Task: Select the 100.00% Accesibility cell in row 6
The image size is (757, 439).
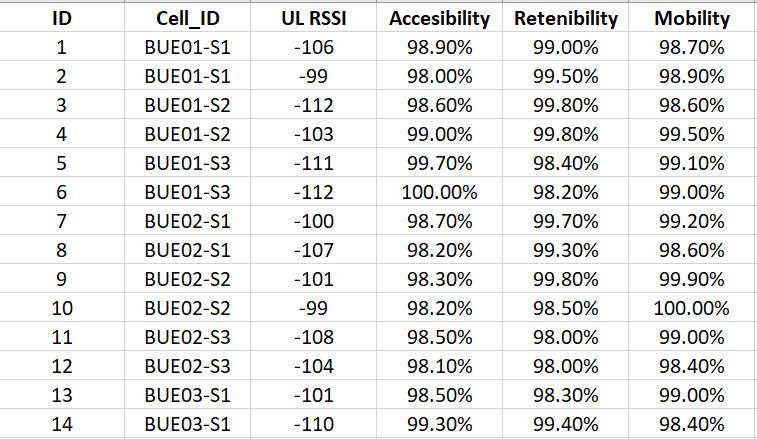Action: (x=439, y=192)
